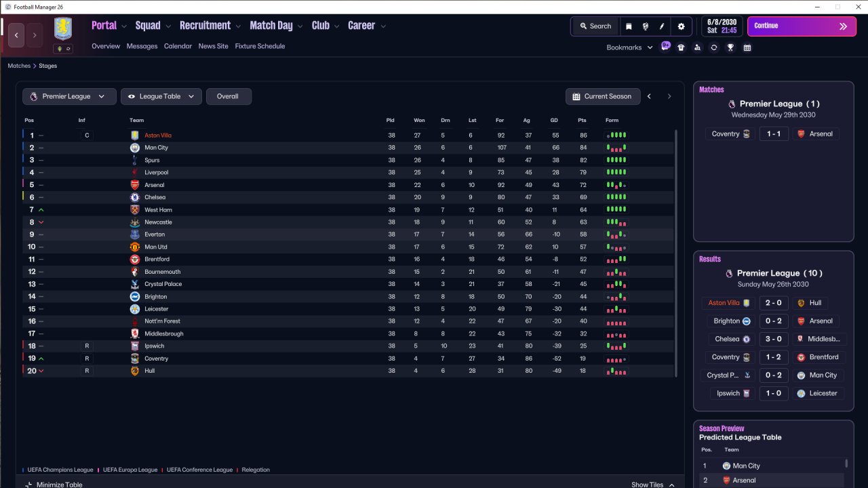Click the trophy competitions shortcut icon

(730, 47)
